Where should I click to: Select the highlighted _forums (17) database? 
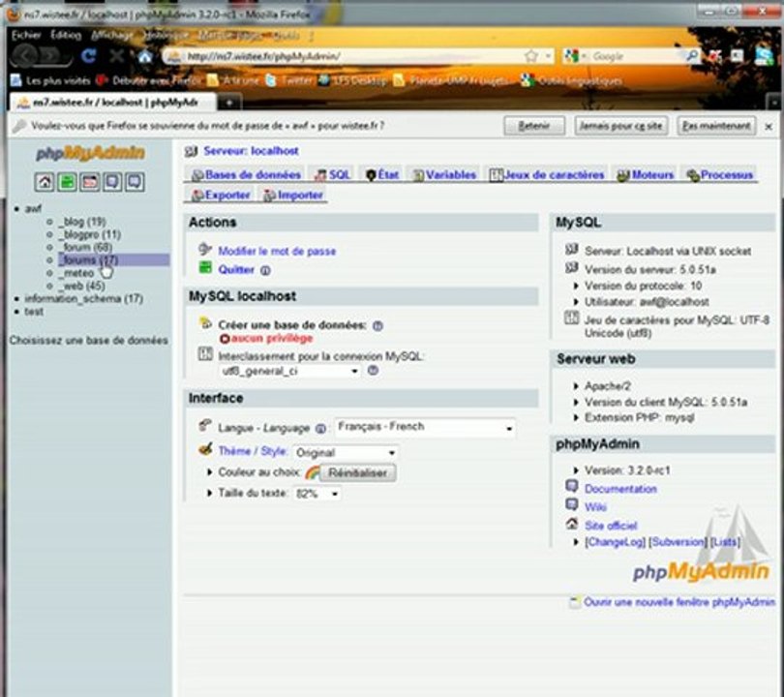tap(113, 260)
